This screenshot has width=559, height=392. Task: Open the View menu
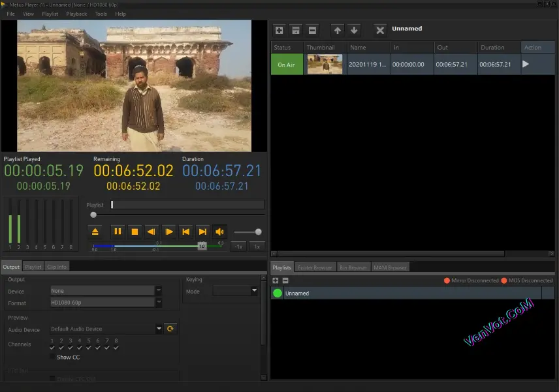[x=28, y=14]
